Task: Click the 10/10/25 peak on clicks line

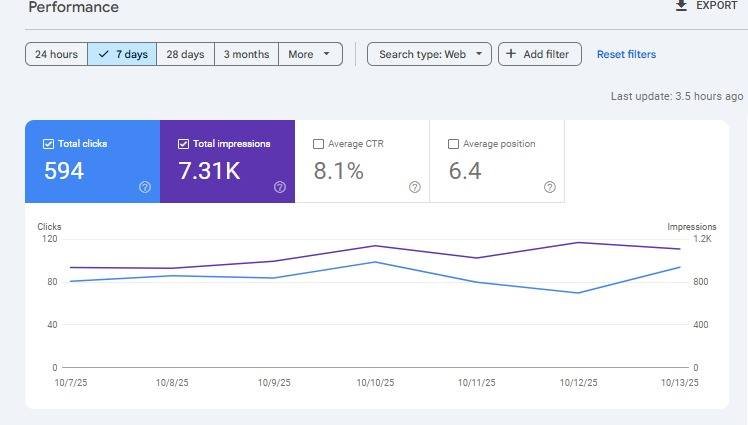Action: tap(375, 262)
